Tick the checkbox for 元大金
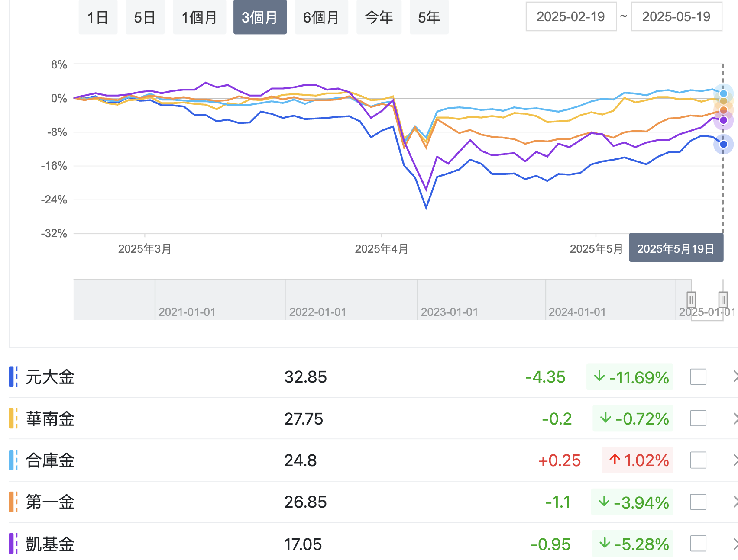 (698, 377)
